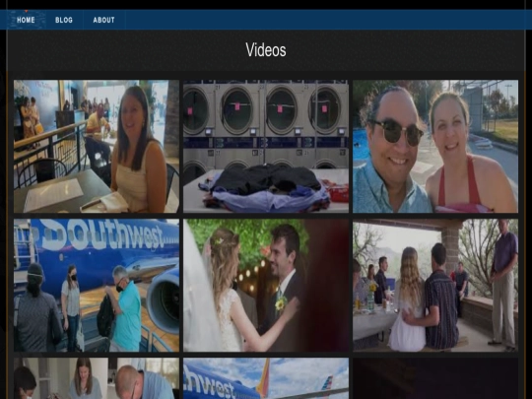This screenshot has width=532, height=399.
Task: Click the man in teal shirt near jet engine
Action: pyautogui.click(x=125, y=308)
